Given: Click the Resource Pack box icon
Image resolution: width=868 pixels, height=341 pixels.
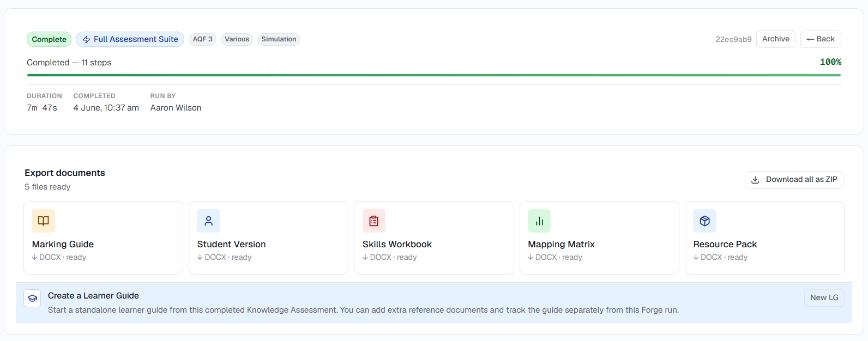Looking at the screenshot, I should point(704,221).
